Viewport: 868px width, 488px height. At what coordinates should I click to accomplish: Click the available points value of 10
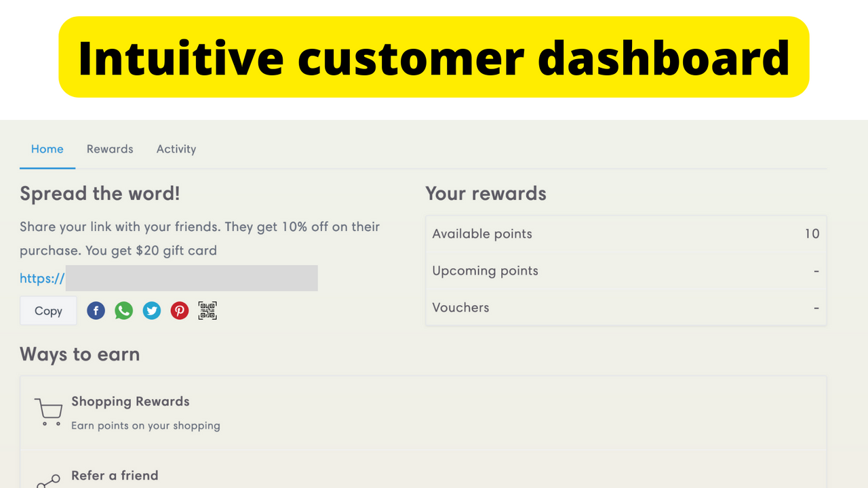811,234
